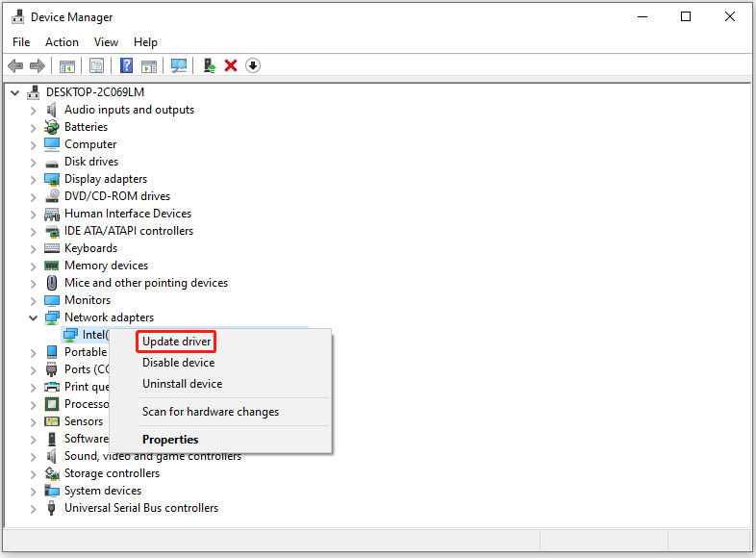Click the Intel network adapter device icon
This screenshot has width=756, height=558.
[70, 335]
